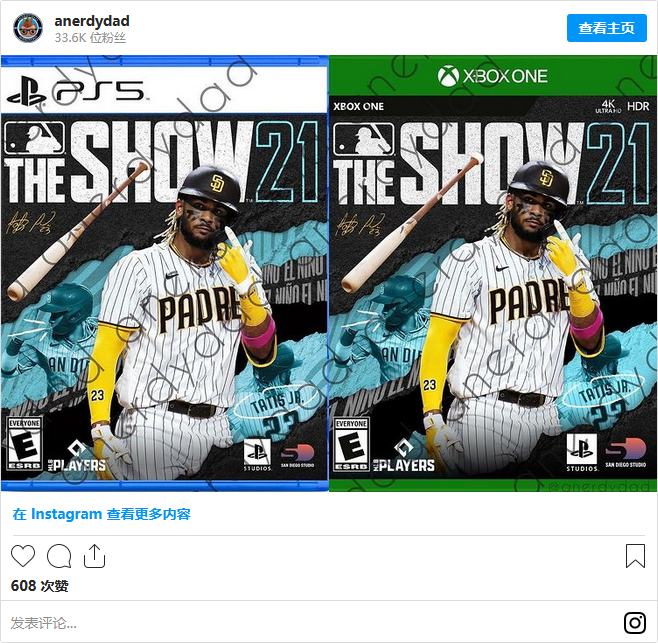The width and height of the screenshot is (658, 643).
Task: Click the MLB logo on Xbox cover
Action: [x=363, y=139]
